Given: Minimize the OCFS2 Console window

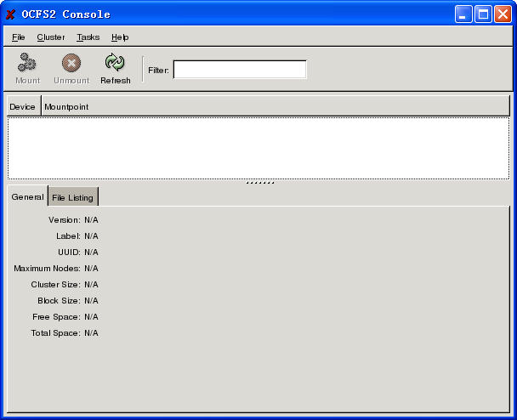Looking at the screenshot, I should [x=463, y=14].
